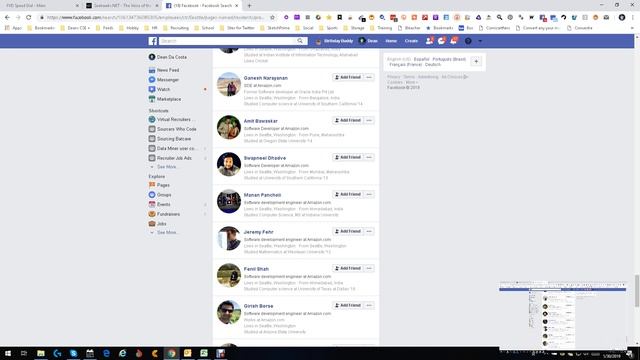This screenshot has width=640, height=360.
Task: Open Create in the Facebook header
Action: pyautogui.click(x=411, y=41)
